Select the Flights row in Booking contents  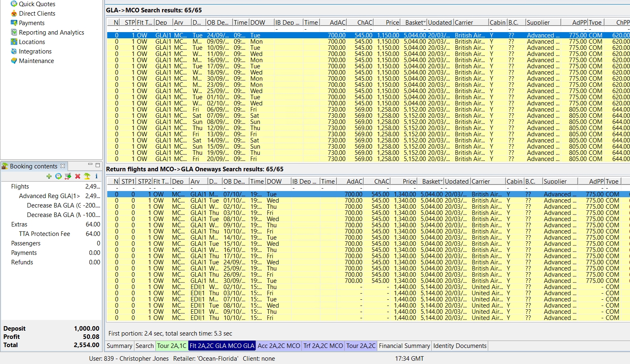point(20,187)
